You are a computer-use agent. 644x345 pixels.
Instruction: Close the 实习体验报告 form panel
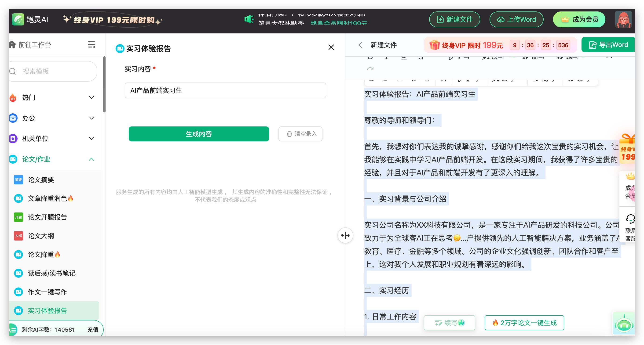(331, 47)
